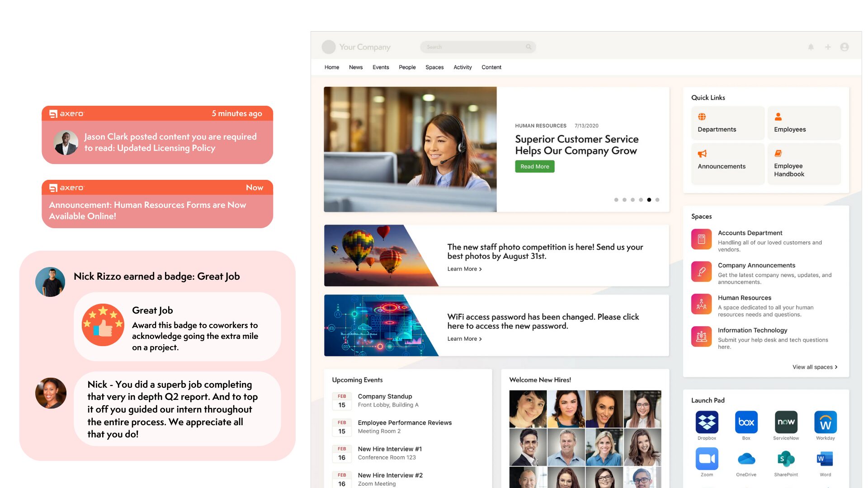868x488 pixels.
Task: Click the Accounts Department space icon
Action: (x=701, y=238)
